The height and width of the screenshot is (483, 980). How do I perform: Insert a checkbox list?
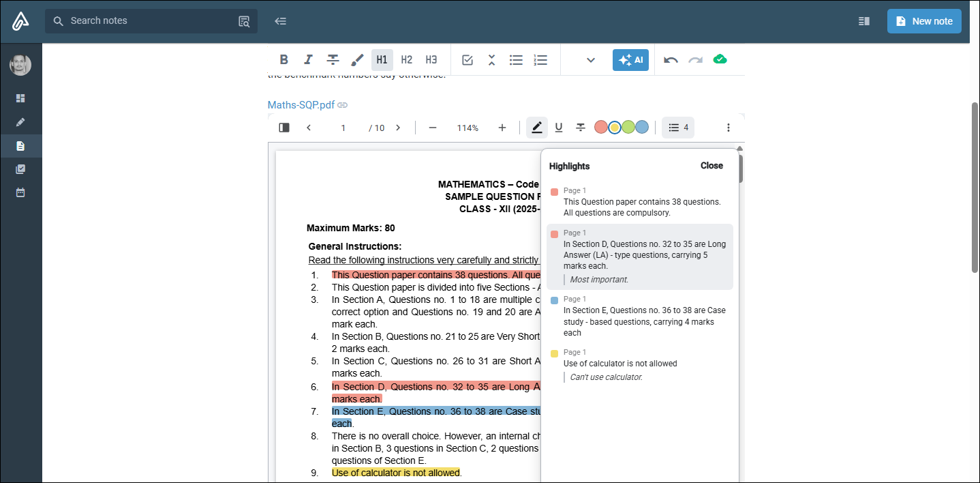(x=468, y=60)
